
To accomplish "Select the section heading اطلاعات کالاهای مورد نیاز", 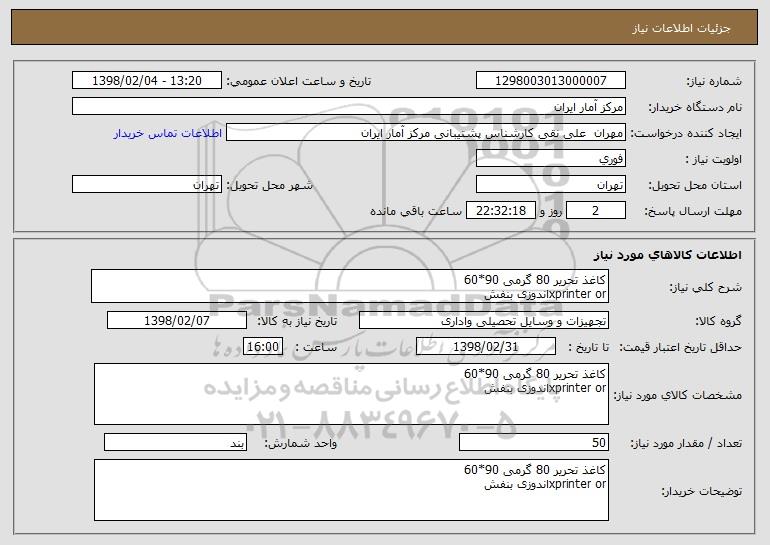I will pyautogui.click(x=667, y=255).
